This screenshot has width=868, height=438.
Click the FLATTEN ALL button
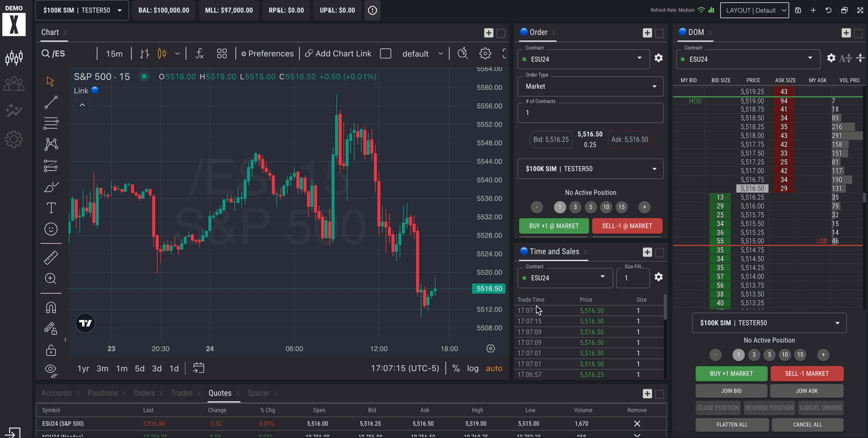tap(731, 424)
